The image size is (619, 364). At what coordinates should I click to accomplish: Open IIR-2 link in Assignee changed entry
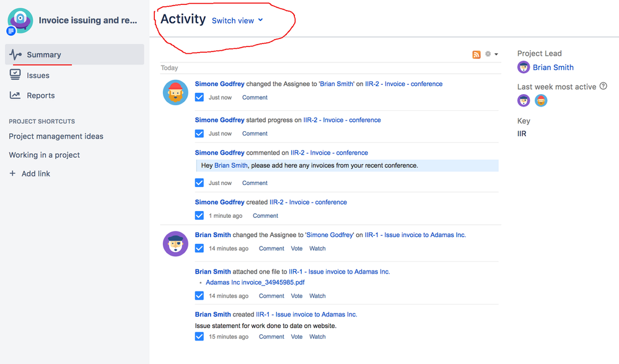tap(403, 84)
